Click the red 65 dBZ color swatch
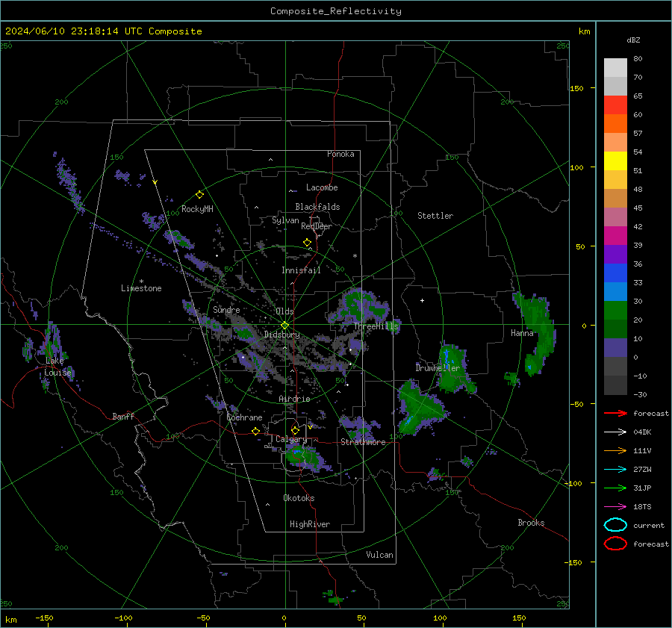This screenshot has height=628, width=672. click(615, 105)
